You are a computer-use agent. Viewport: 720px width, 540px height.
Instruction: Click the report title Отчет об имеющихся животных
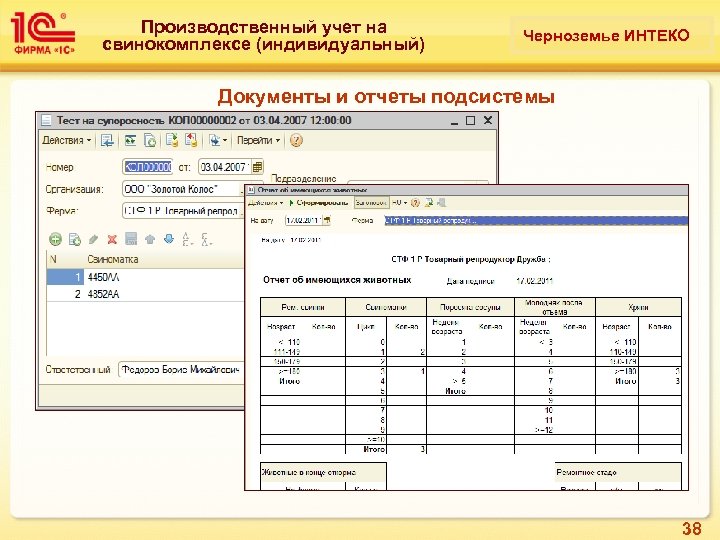(337, 280)
